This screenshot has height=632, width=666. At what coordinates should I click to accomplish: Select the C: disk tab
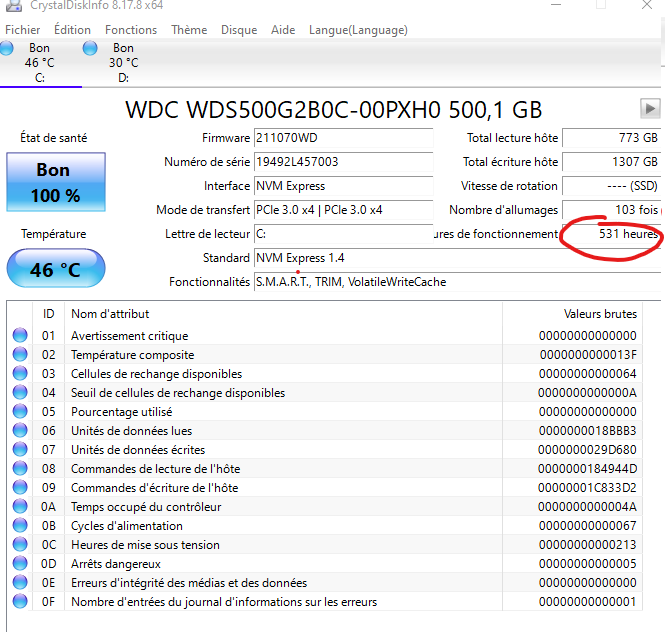[x=40, y=63]
